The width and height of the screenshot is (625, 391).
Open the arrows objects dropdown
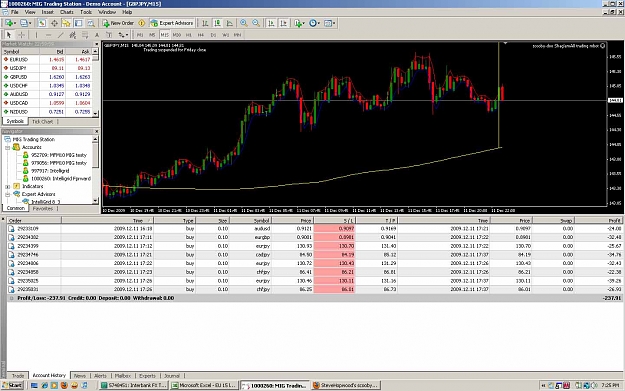click(123, 35)
